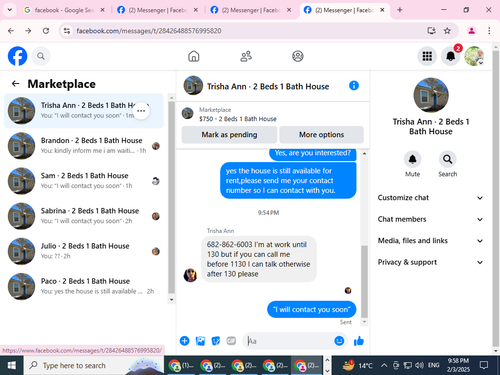
Task: Close the Google Search tab
Action: (103, 10)
